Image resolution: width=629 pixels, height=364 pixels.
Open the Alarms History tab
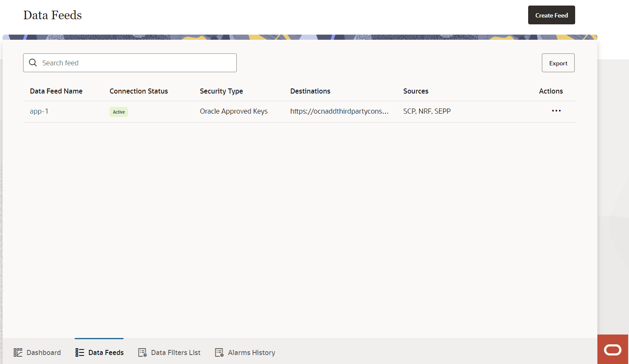tap(245, 352)
